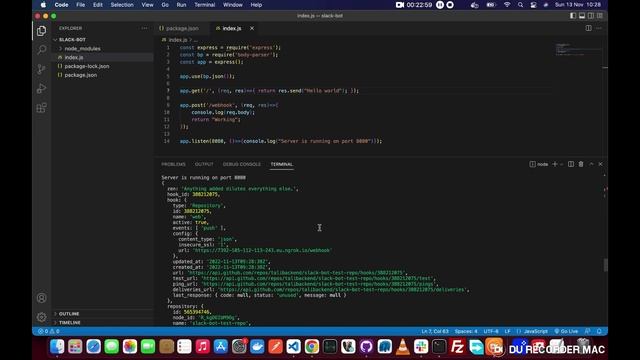Open the Source Control view

(41, 69)
